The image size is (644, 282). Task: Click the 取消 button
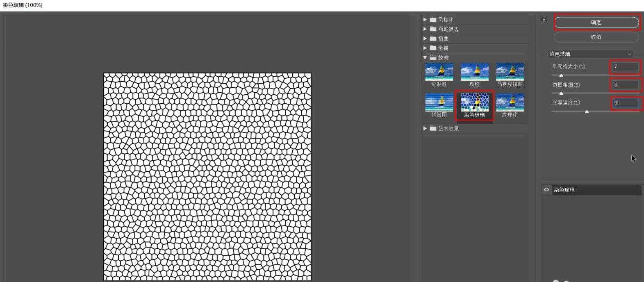pos(596,37)
